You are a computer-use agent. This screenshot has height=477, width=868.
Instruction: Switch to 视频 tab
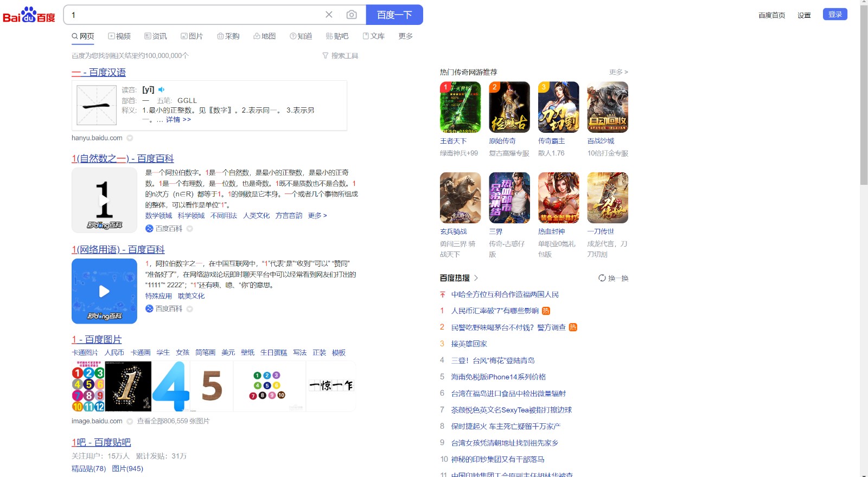pyautogui.click(x=119, y=36)
